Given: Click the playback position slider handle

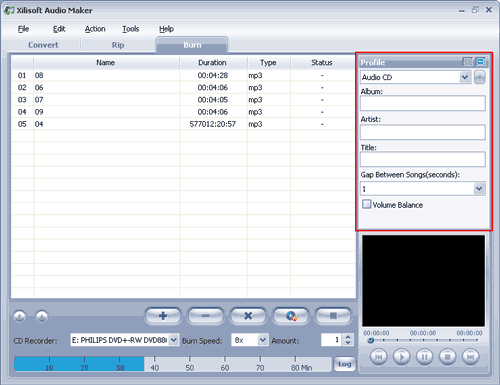Looking at the screenshot, I should click(x=371, y=340).
